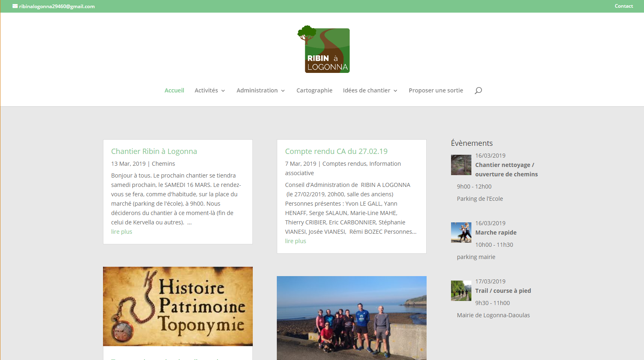Open the Chantier nettoyage / ouverture de chemins event
Image resolution: width=644 pixels, height=360 pixels.
pos(506,169)
